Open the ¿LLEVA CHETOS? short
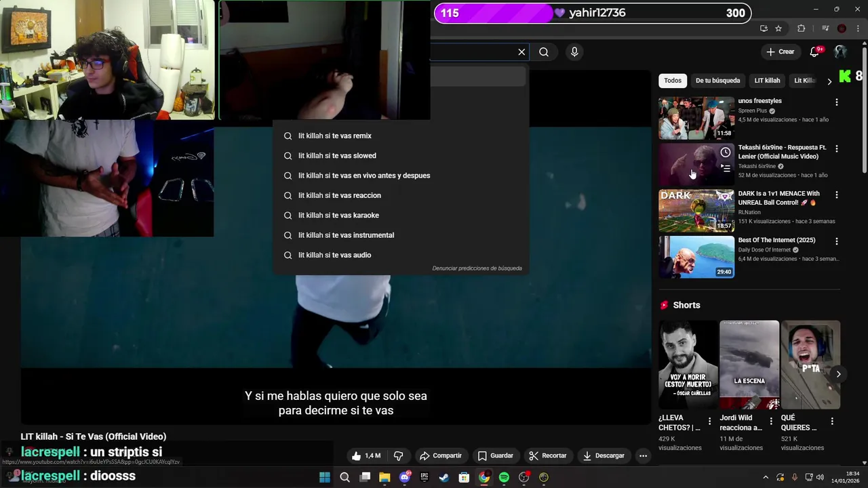This screenshot has width=868, height=488. coord(688,365)
